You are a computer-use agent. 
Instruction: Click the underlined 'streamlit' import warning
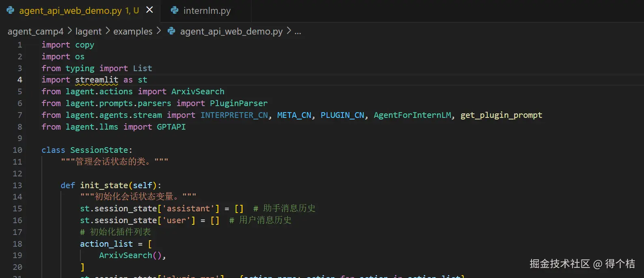pyautogui.click(x=97, y=80)
